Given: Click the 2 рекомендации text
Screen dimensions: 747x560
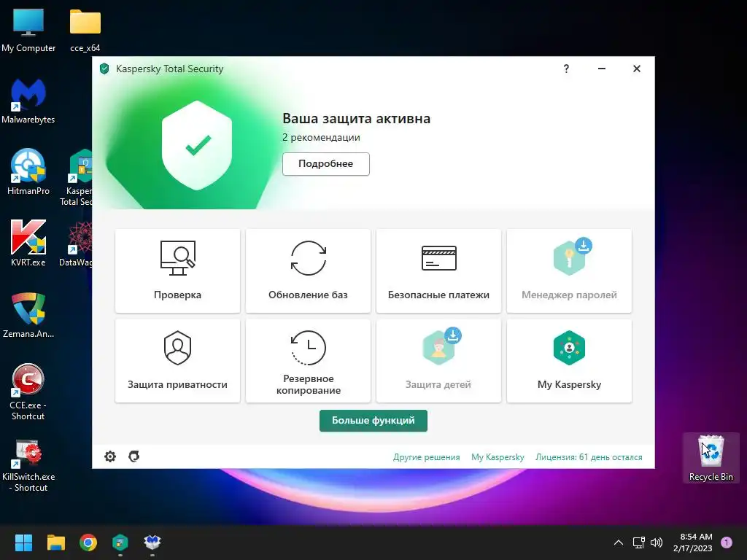Looking at the screenshot, I should 321,138.
